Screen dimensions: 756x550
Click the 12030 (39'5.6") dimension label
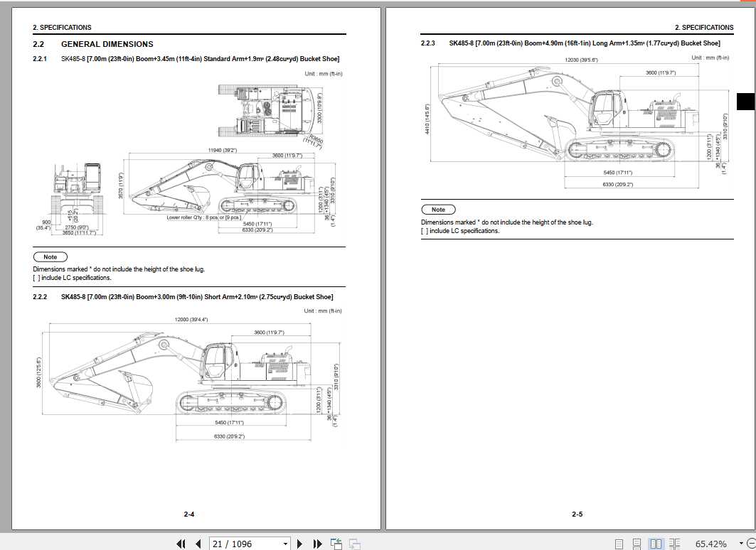[581, 60]
